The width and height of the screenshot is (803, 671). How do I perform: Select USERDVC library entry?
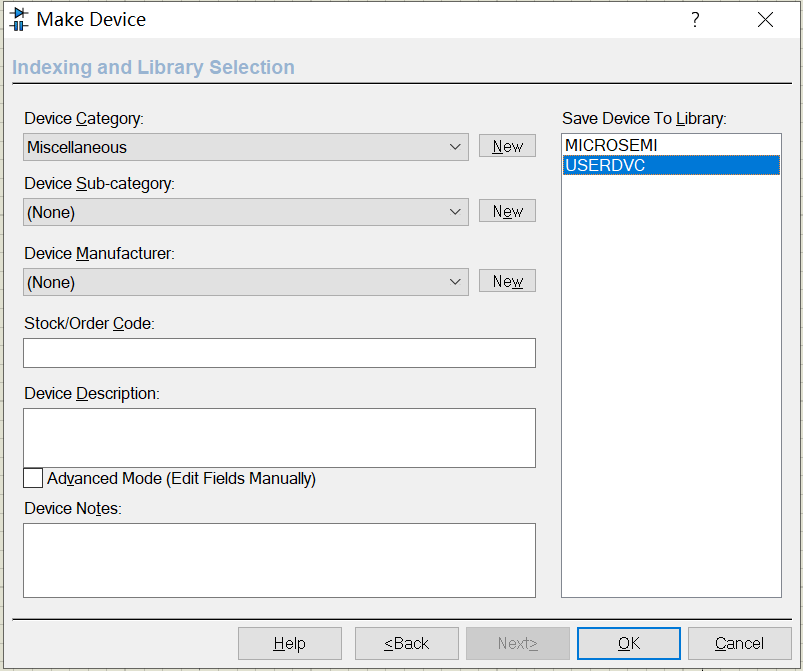[x=605, y=165]
